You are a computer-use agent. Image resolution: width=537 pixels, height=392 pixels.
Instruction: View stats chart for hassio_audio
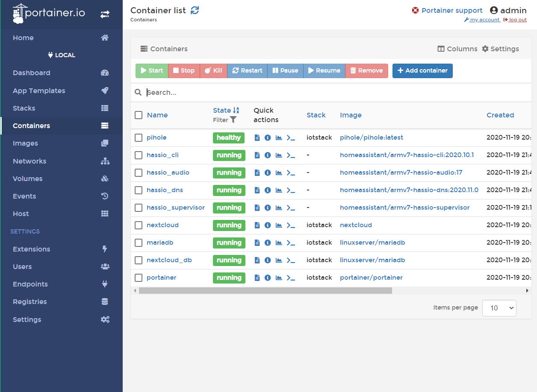pos(279,173)
